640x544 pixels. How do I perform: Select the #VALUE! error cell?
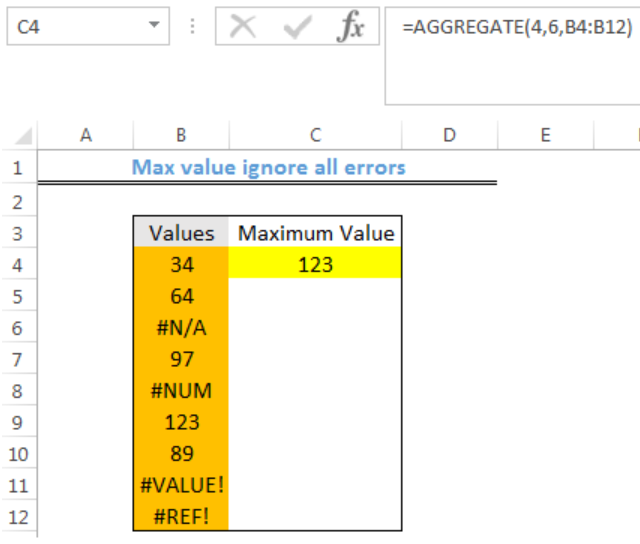[181, 485]
